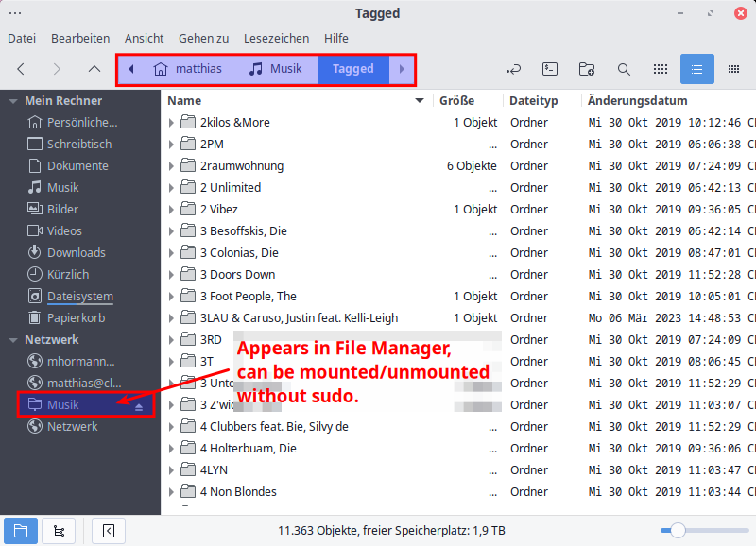Sort by the Änderungsdatum column
This screenshot has height=546, width=756.
(669, 101)
